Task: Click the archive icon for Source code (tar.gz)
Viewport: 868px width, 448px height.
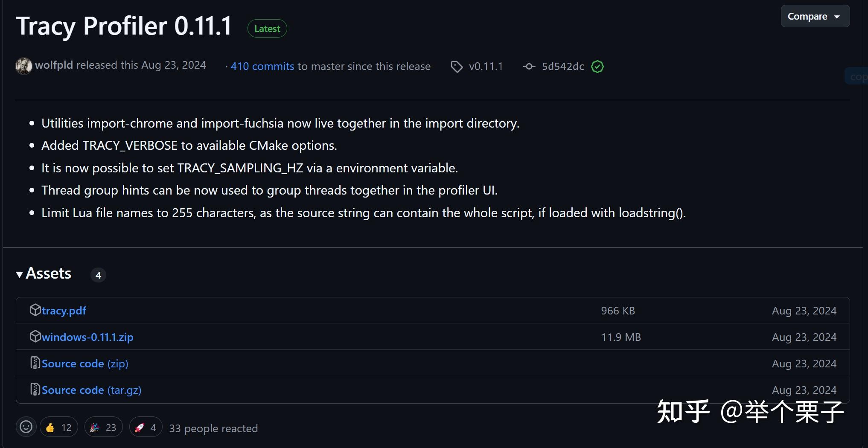Action: coord(35,390)
